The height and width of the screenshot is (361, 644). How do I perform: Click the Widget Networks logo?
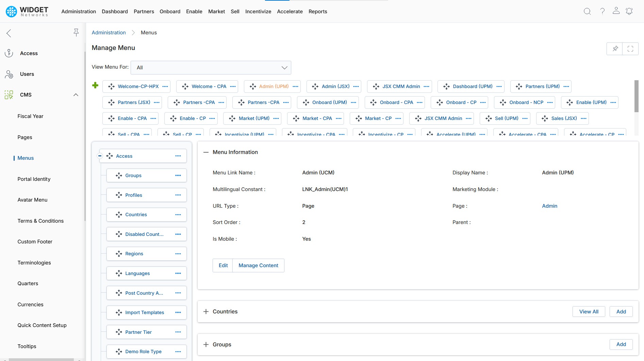27,12
